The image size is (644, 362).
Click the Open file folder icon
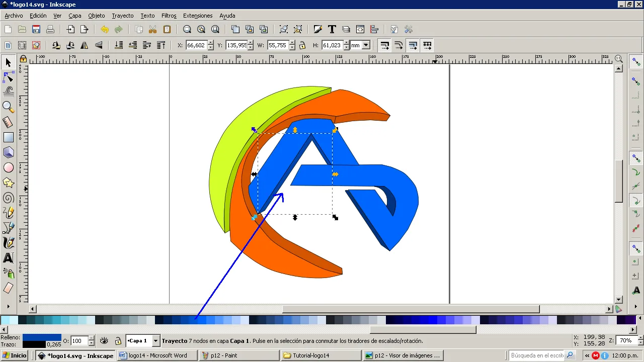pyautogui.click(x=22, y=30)
